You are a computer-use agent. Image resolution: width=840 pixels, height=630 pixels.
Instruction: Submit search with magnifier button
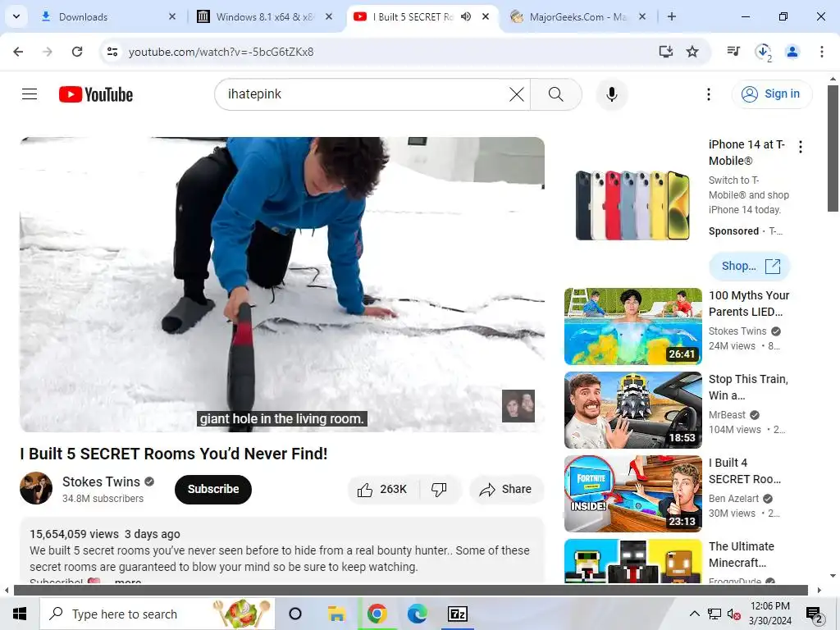[556, 94]
